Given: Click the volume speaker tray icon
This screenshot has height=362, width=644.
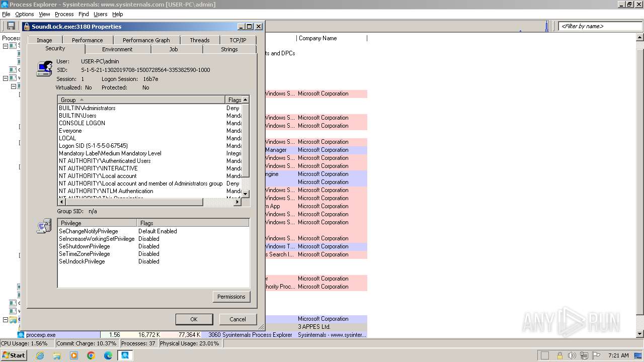Looking at the screenshot, I should pyautogui.click(x=572, y=355).
